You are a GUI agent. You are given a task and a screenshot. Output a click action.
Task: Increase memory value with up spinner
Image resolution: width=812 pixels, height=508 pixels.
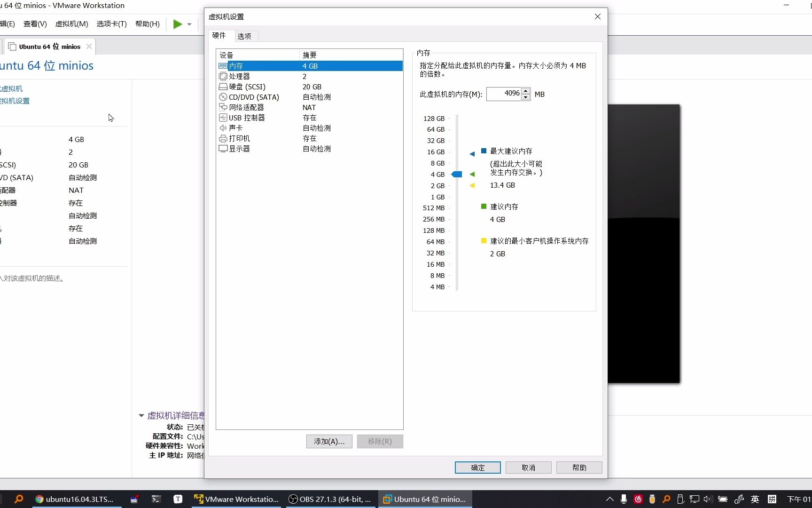pos(526,91)
